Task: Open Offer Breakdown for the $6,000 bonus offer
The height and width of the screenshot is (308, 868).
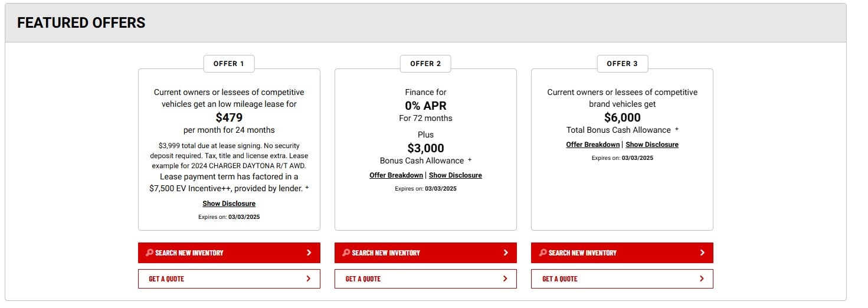Action: (592, 145)
